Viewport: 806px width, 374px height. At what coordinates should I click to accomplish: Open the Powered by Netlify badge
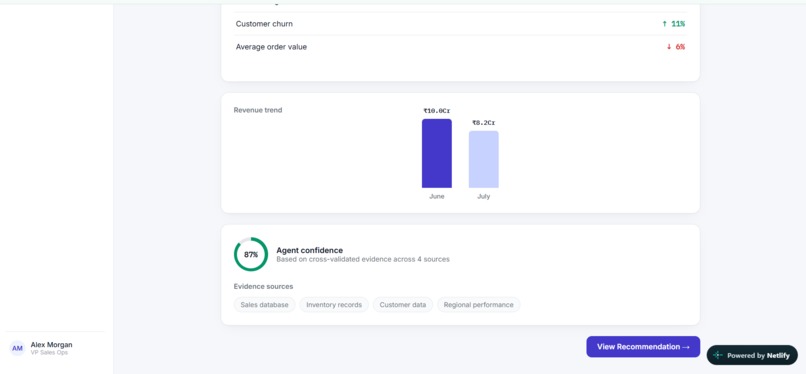tap(752, 355)
